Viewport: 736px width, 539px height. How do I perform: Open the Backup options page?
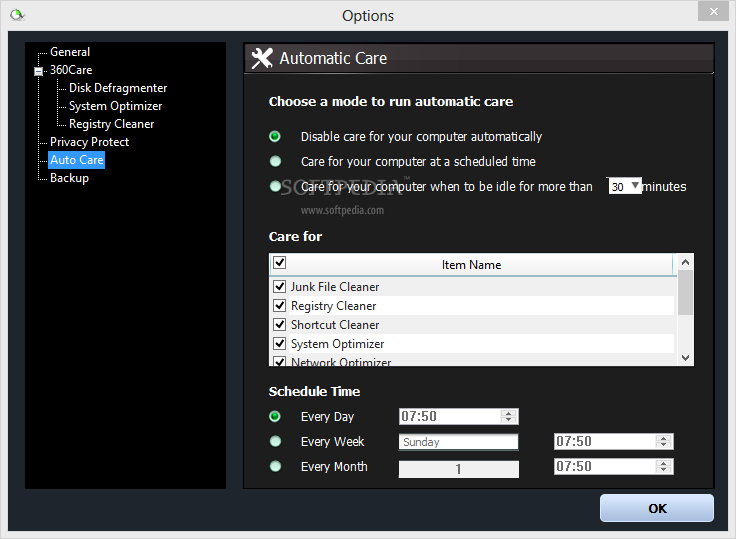point(69,178)
